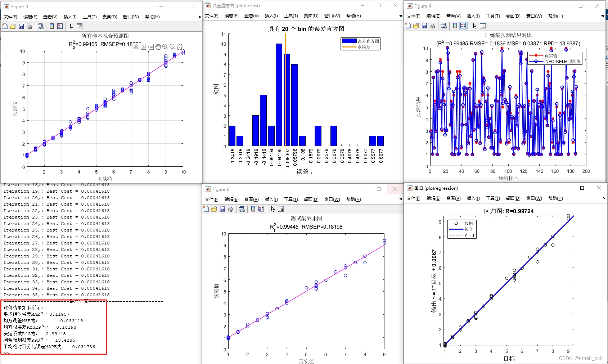The height and width of the screenshot is (364, 608).
Task: Click New Figure icon in Figure 8 toolbar
Action: pos(206,209)
